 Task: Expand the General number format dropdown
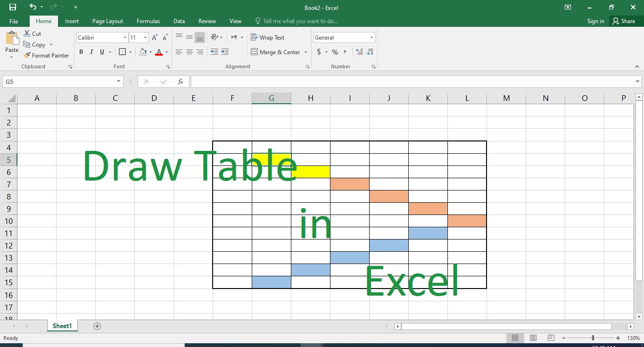click(372, 38)
